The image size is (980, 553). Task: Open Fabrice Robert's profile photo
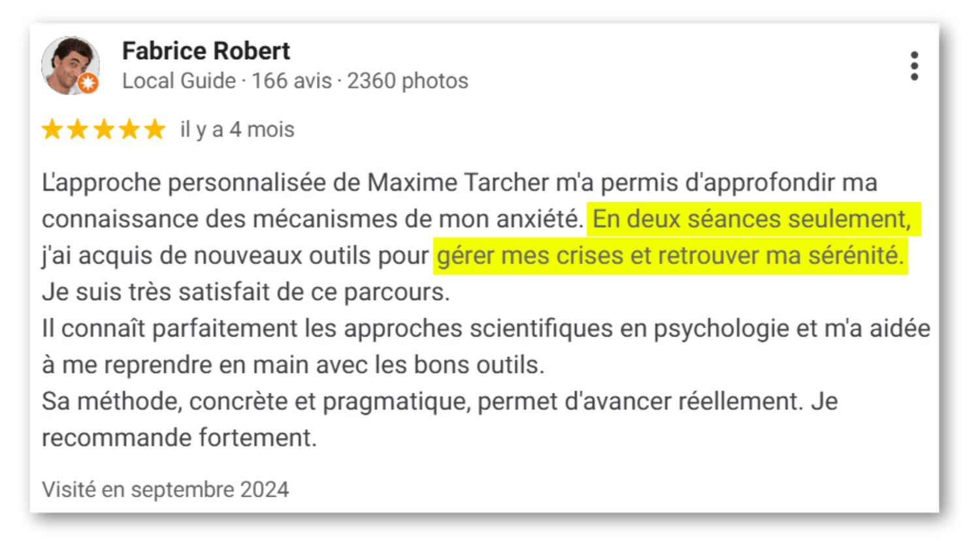coord(69,64)
